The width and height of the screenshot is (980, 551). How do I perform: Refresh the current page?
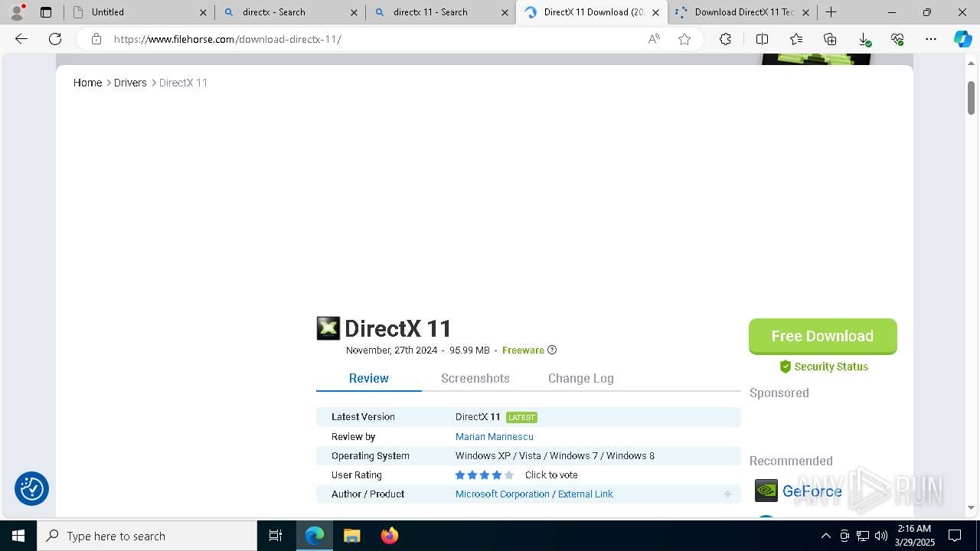(55, 39)
